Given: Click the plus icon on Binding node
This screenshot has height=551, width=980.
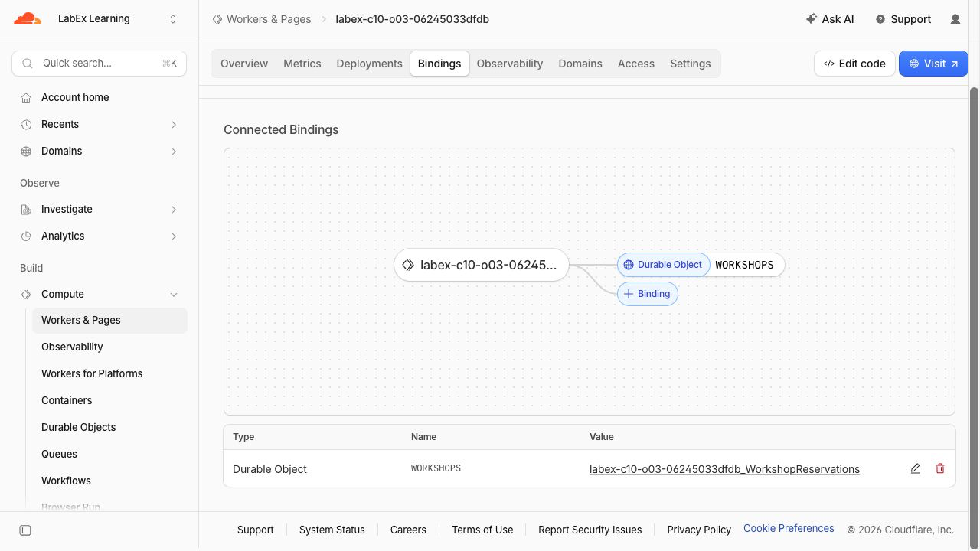Looking at the screenshot, I should point(629,294).
